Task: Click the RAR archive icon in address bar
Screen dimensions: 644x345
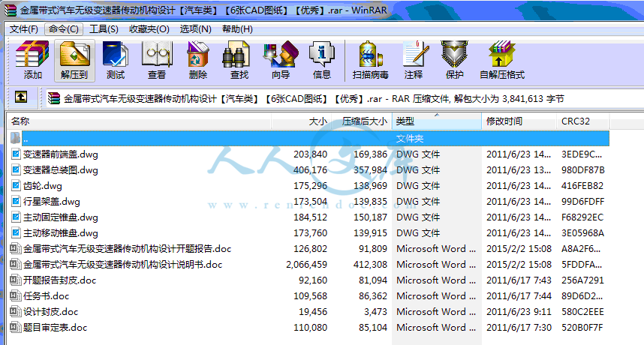Action: (x=54, y=98)
